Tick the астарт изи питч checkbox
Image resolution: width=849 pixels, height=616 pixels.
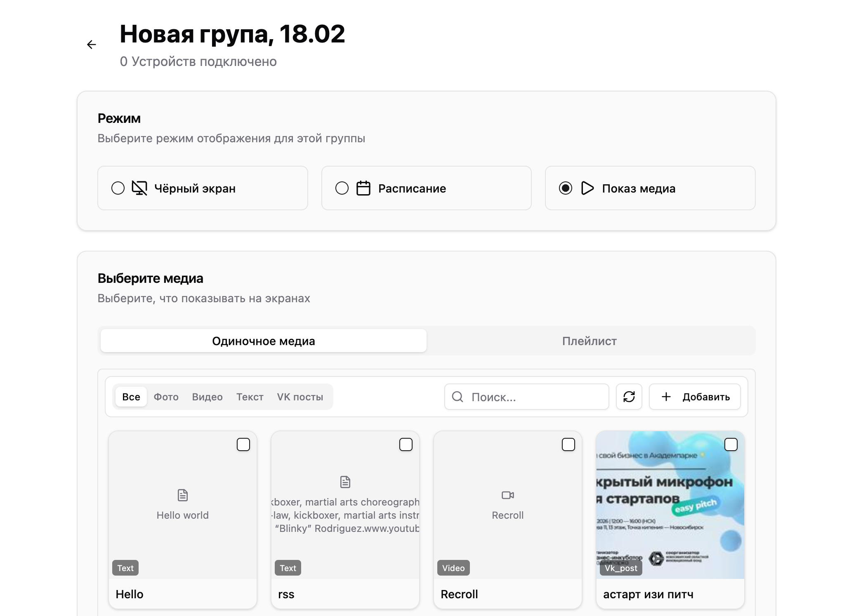[731, 444]
